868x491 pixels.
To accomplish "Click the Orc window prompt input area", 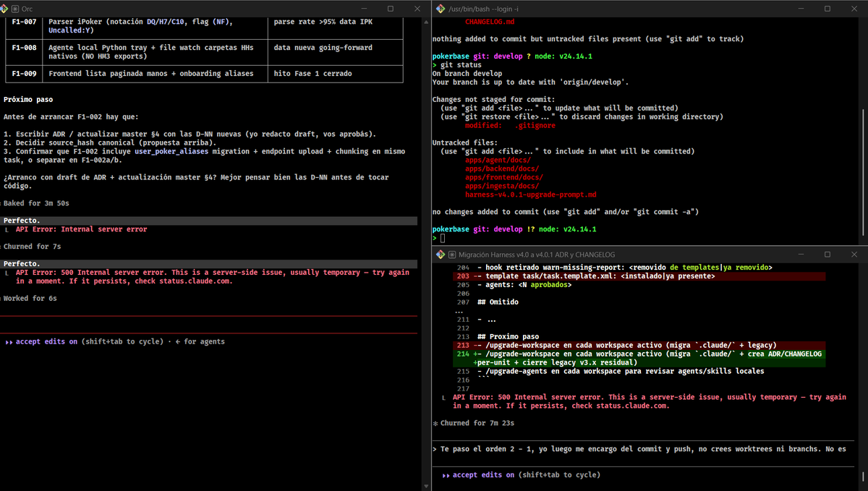I will pos(210,325).
